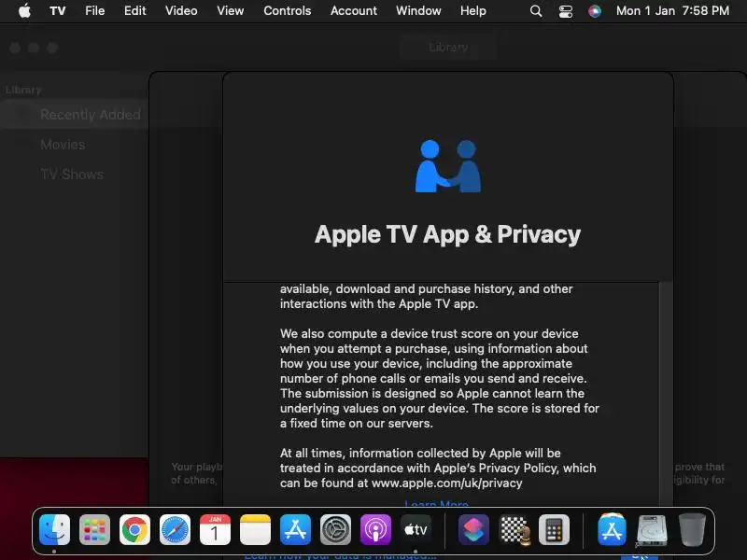Click the TV window zoom button
The image size is (747, 560).
(52, 48)
